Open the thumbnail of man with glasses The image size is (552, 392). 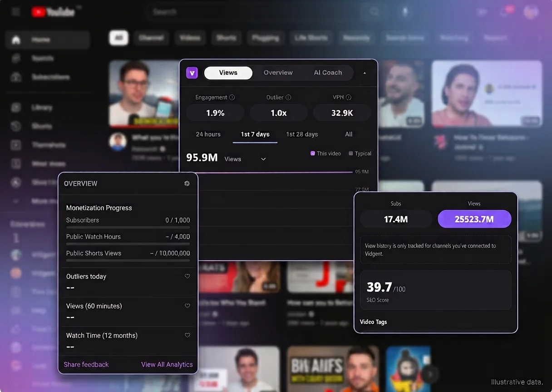pos(144,93)
